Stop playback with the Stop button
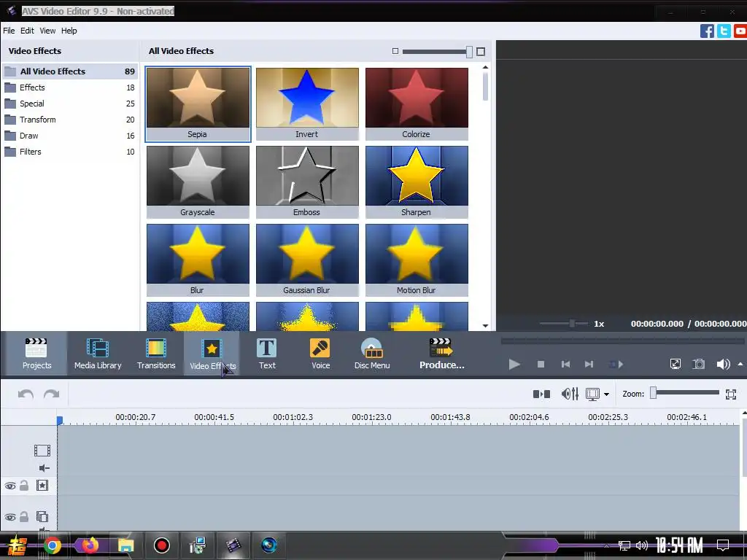The width and height of the screenshot is (747, 560). pyautogui.click(x=541, y=365)
